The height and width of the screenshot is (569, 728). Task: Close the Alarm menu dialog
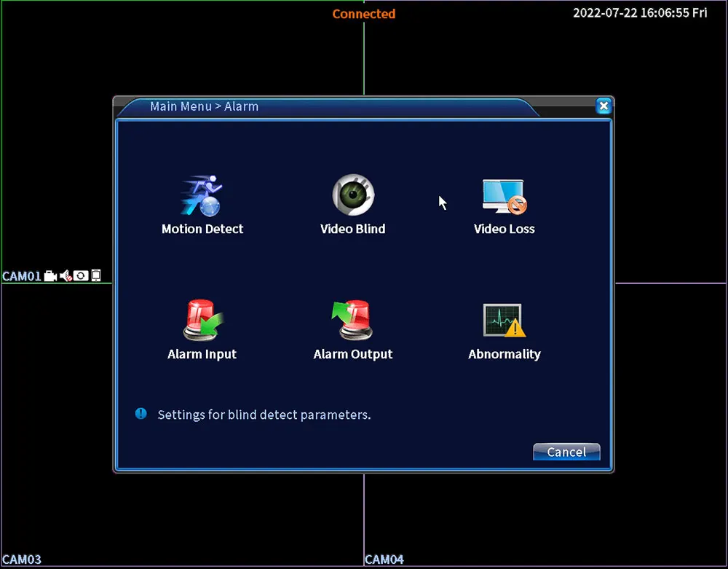[x=604, y=106]
